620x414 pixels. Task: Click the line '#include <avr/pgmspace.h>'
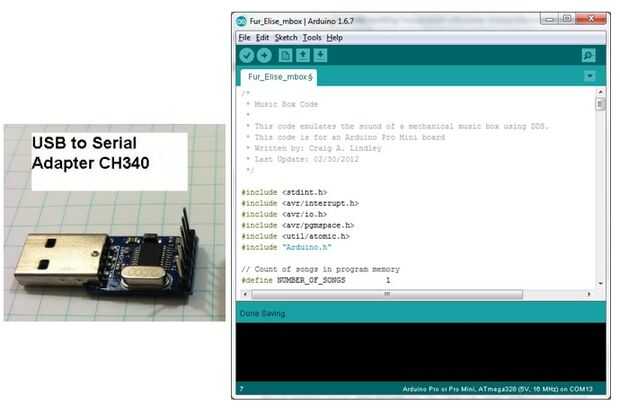298,225
